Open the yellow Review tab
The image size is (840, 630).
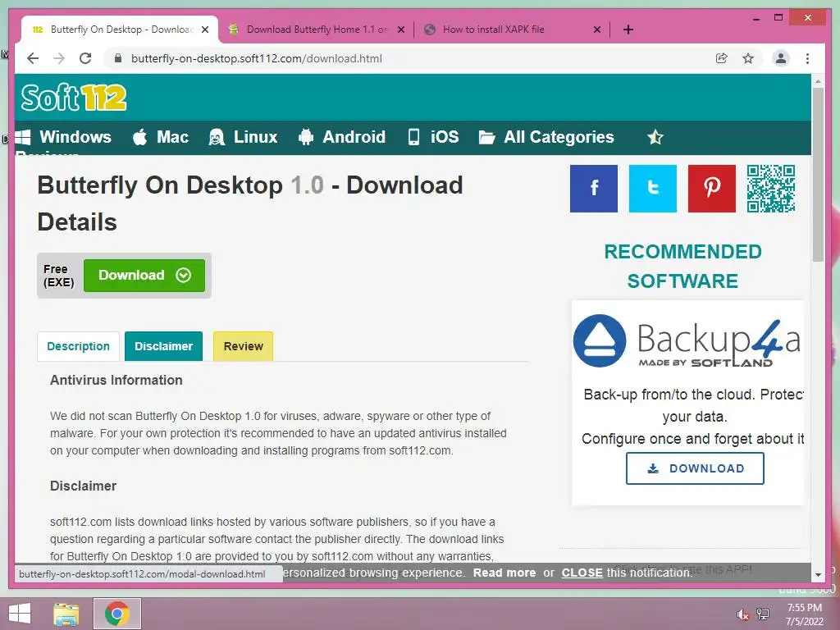tap(243, 346)
